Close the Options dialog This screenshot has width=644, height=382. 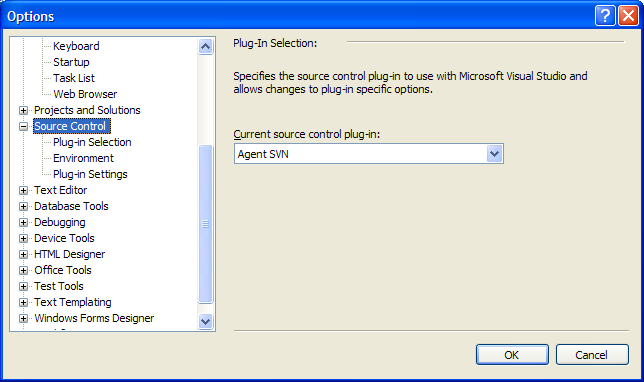click(x=628, y=16)
